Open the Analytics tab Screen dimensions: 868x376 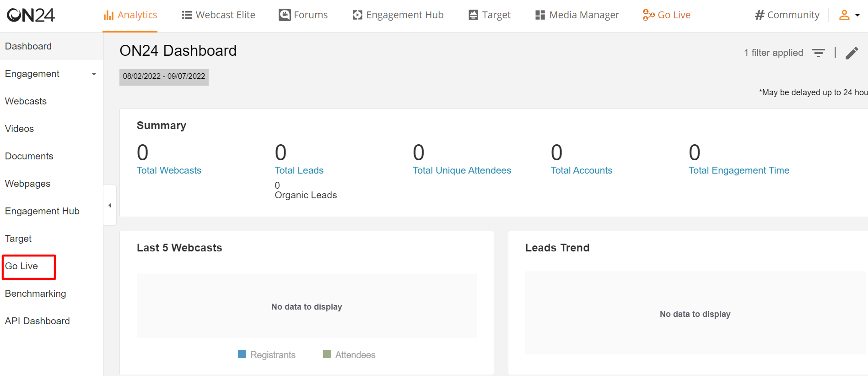pos(130,15)
